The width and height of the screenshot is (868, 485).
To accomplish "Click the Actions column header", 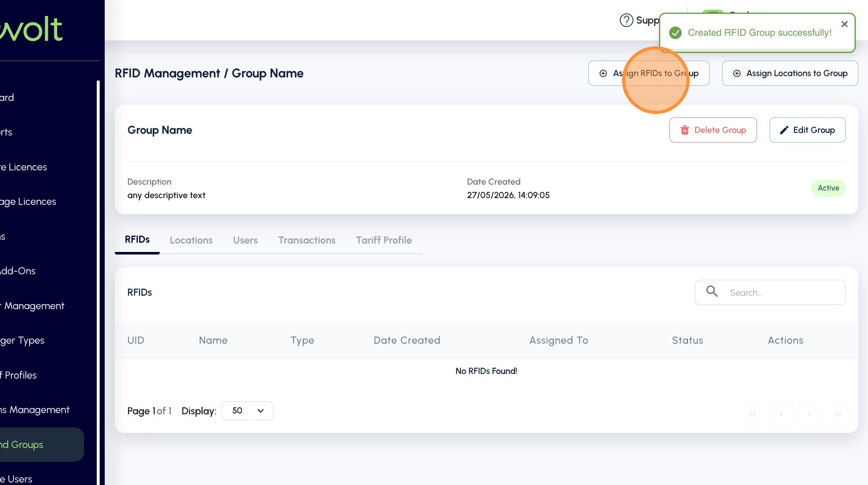I will 786,340.
